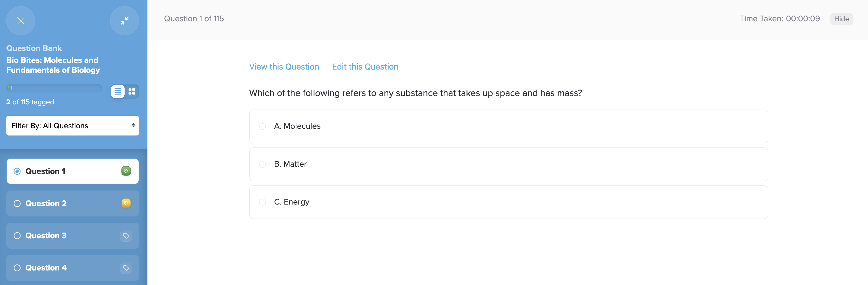Click the yellow tag on Question 2
Image resolution: width=868 pixels, height=285 pixels.
click(x=126, y=203)
